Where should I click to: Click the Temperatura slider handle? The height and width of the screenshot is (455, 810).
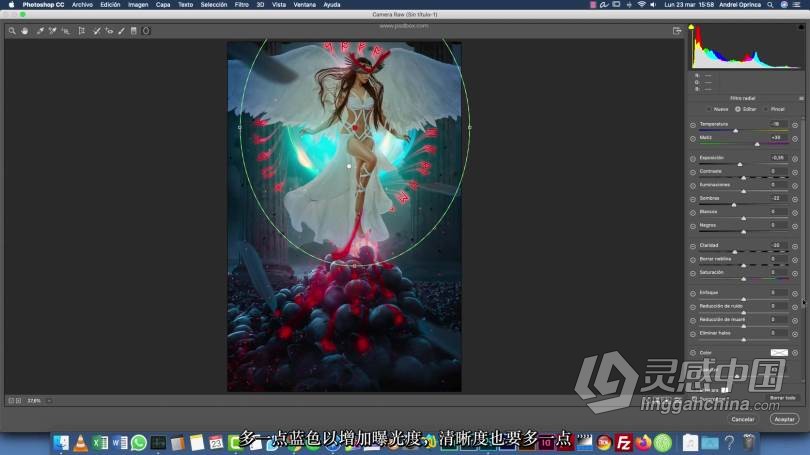[736, 131]
